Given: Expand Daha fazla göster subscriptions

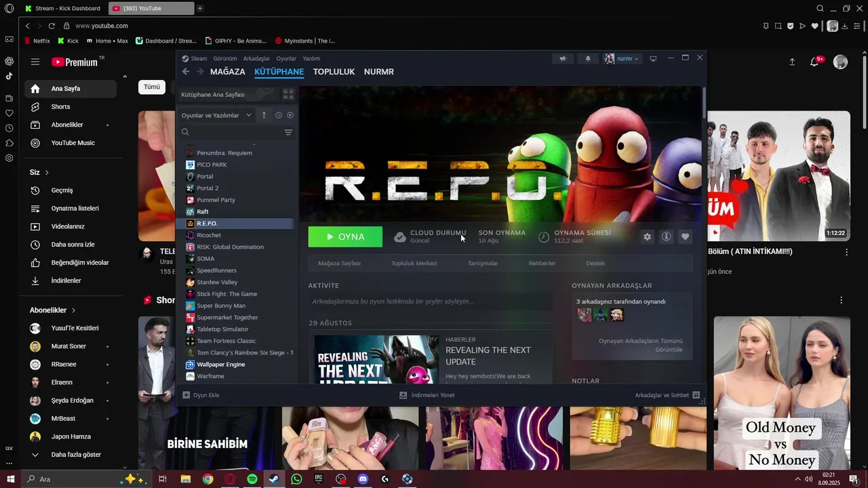Looking at the screenshot, I should pyautogui.click(x=71, y=455).
